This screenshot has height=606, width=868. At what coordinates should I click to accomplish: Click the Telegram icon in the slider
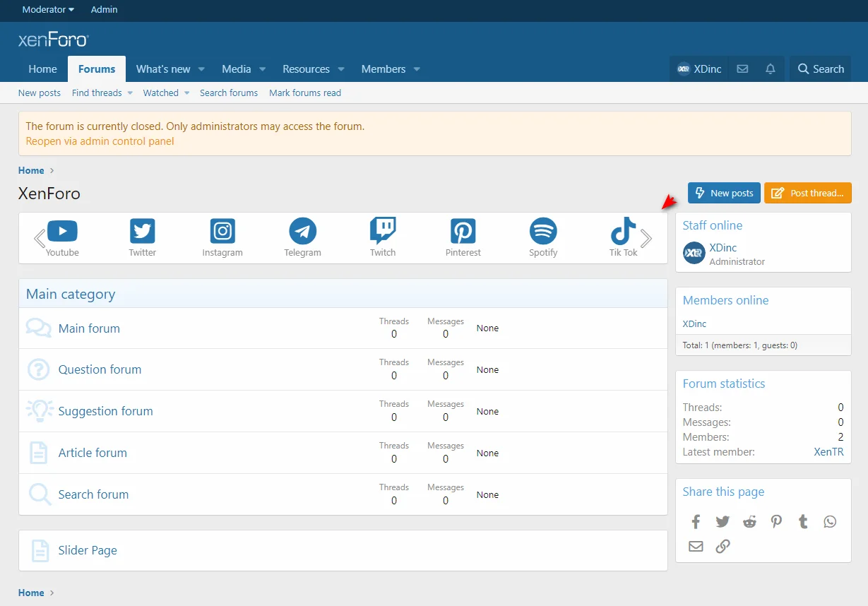[302, 232]
